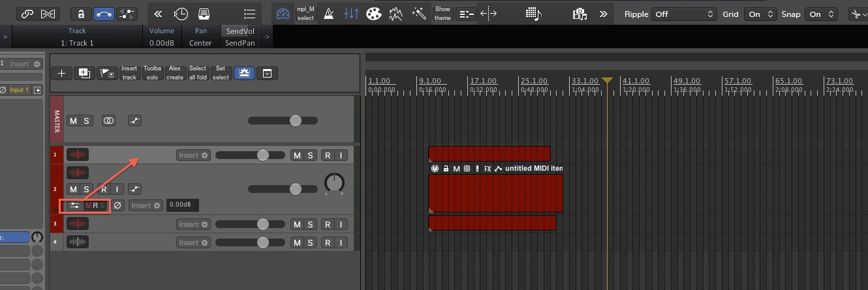The width and height of the screenshot is (868, 290).
Task: Click the crossfade bowtie icon
Action: point(47,14)
